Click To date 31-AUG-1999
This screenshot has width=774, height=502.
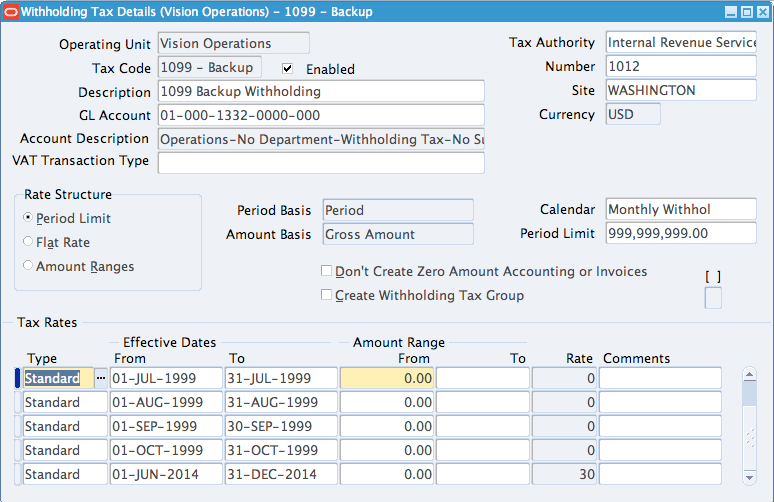281,402
